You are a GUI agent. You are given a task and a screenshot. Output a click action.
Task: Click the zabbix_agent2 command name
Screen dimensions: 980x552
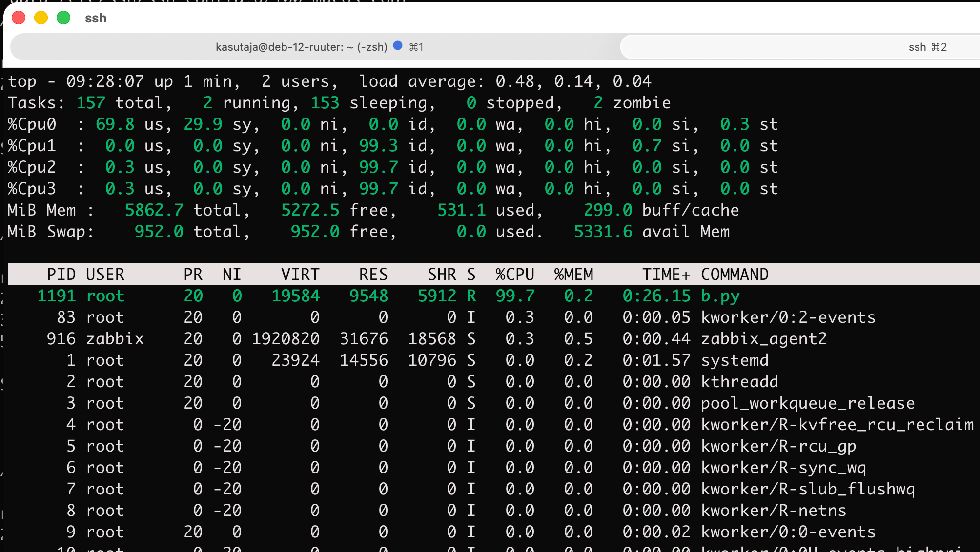[x=764, y=339]
